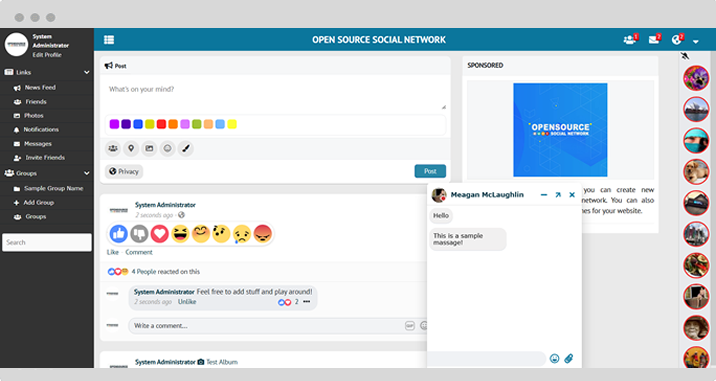Click the System Administrator profile avatar
Image resolution: width=716 pixels, height=381 pixels.
coord(16,44)
